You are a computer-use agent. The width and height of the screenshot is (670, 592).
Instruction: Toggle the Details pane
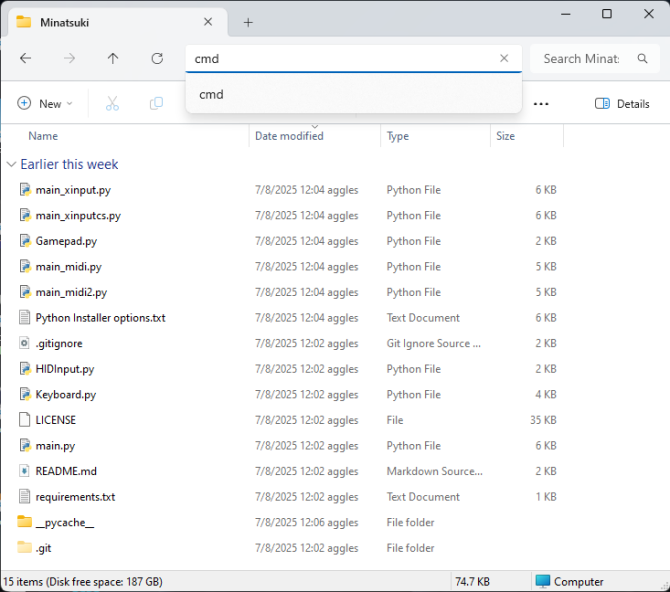coord(622,104)
